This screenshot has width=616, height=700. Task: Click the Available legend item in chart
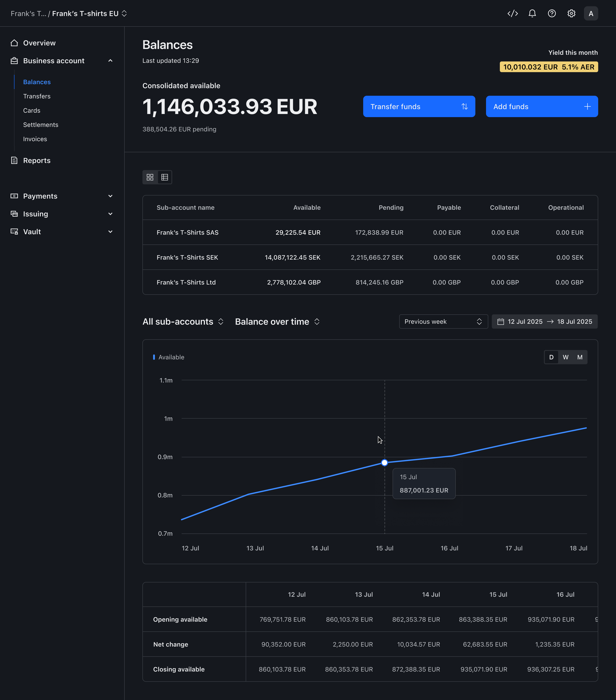point(168,357)
